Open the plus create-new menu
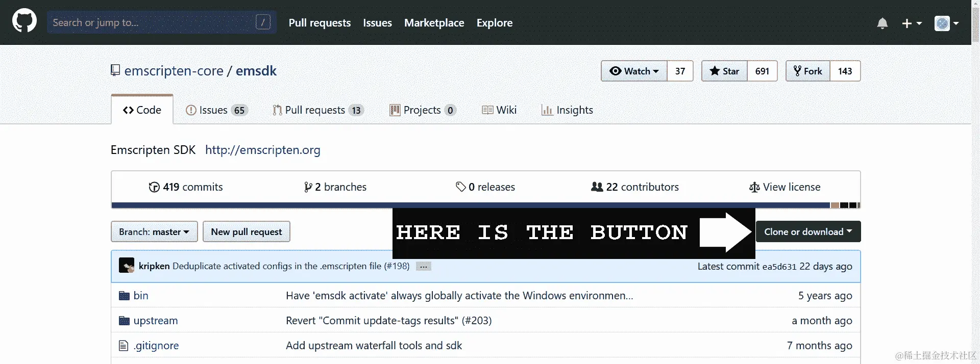The height and width of the screenshot is (364, 980). click(912, 23)
